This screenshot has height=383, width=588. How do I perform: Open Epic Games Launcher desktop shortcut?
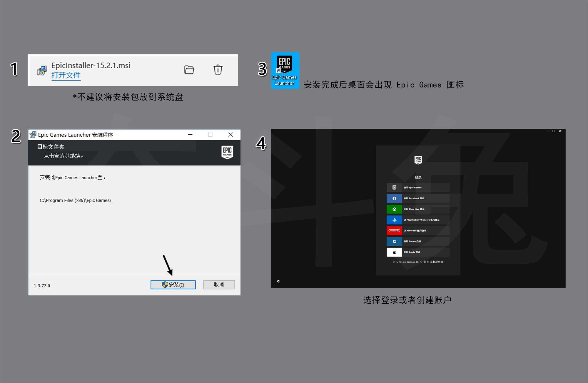pos(285,70)
